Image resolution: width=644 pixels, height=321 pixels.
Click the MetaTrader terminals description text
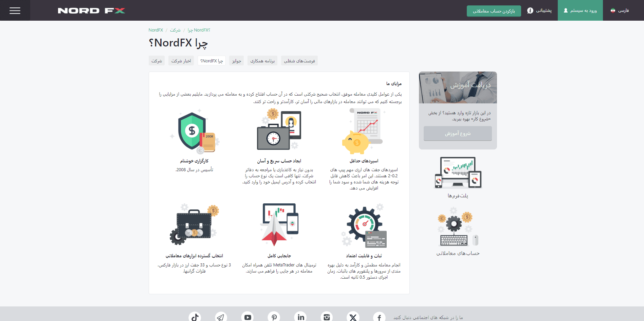pos(279,268)
